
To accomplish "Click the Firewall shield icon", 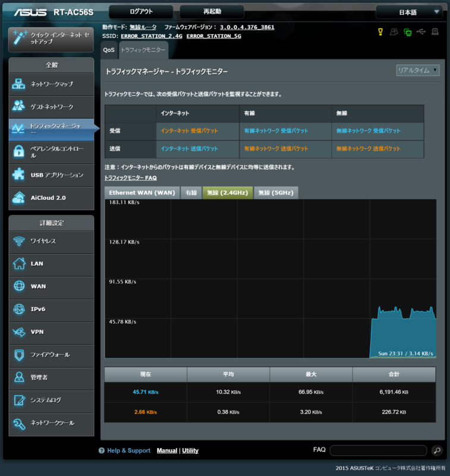I will click(19, 355).
